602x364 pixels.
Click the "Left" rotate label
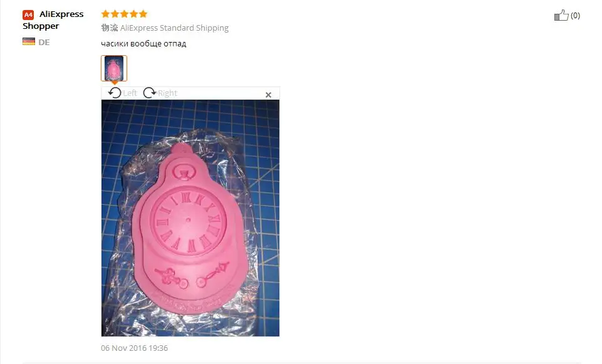pyautogui.click(x=130, y=93)
